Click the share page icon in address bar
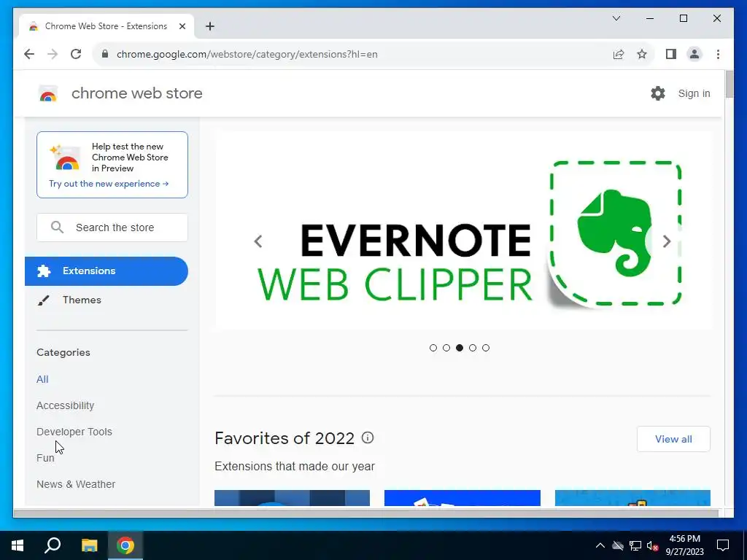The image size is (747, 560). pyautogui.click(x=619, y=54)
